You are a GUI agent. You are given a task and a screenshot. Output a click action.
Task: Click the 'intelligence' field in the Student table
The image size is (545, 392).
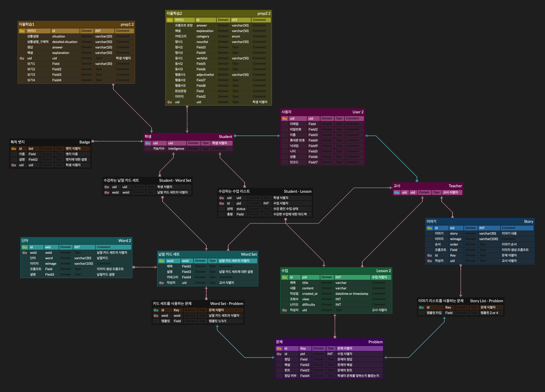coord(176,149)
